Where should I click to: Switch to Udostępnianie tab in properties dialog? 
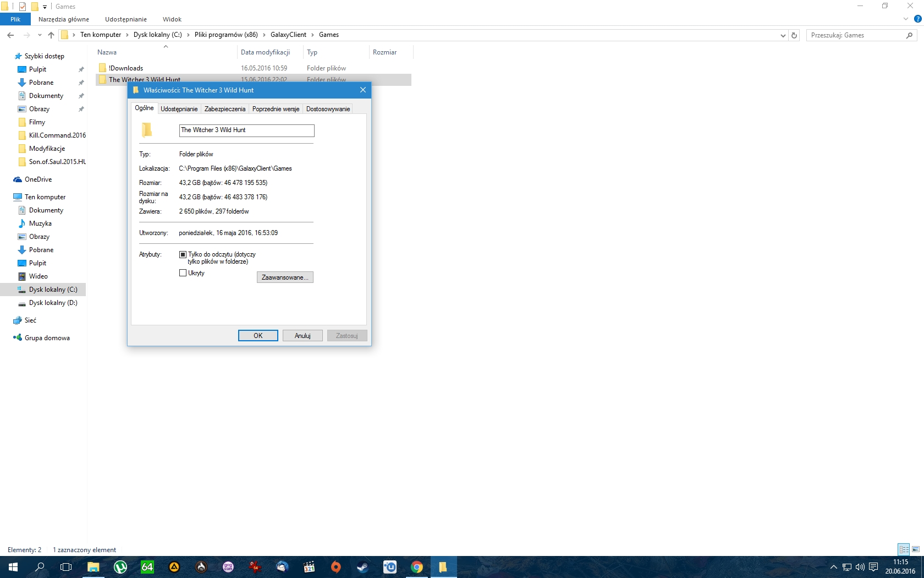pyautogui.click(x=179, y=109)
